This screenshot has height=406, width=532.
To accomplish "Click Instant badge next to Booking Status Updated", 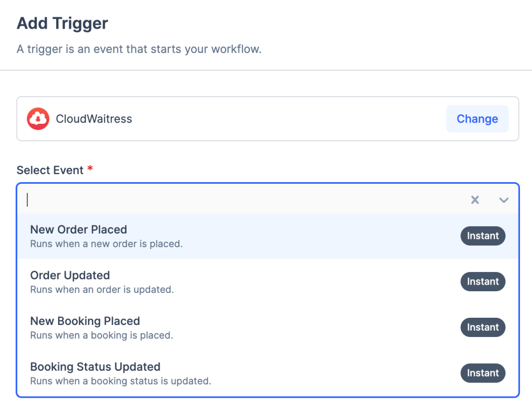I will (x=483, y=373).
